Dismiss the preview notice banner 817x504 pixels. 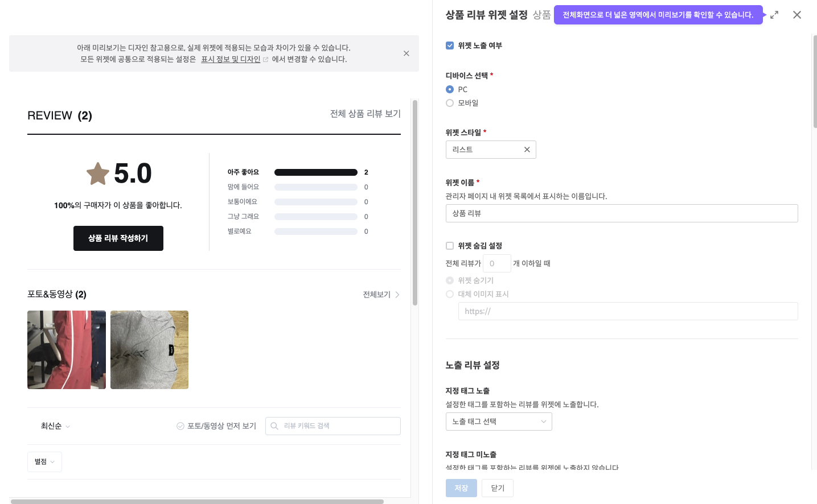(x=406, y=53)
